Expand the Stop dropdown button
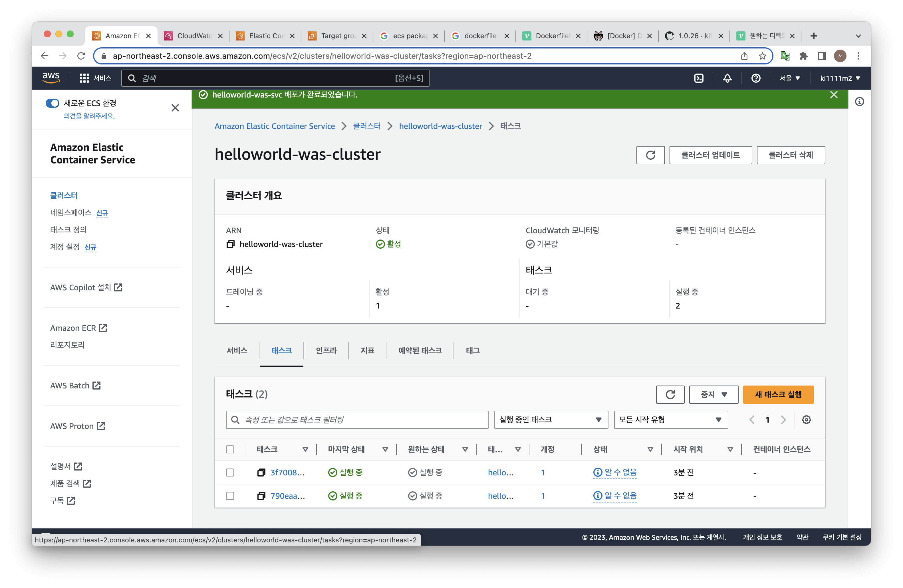Viewport: 903px width, 588px height. coord(713,395)
